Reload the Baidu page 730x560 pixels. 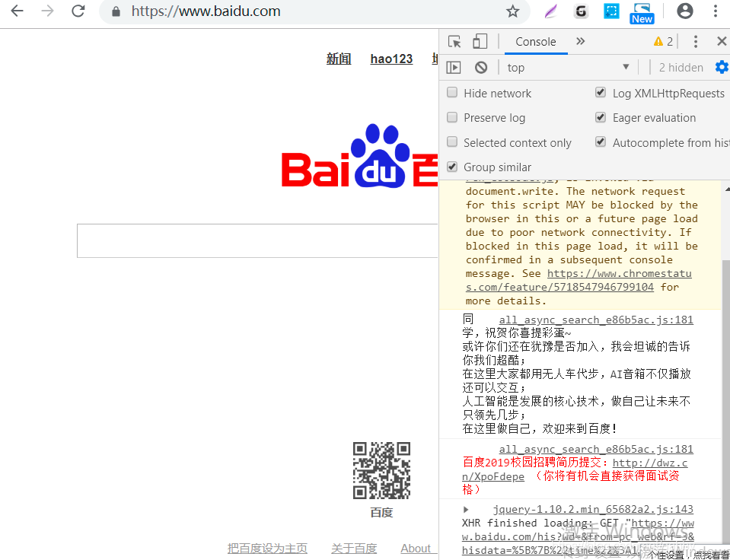[78, 11]
